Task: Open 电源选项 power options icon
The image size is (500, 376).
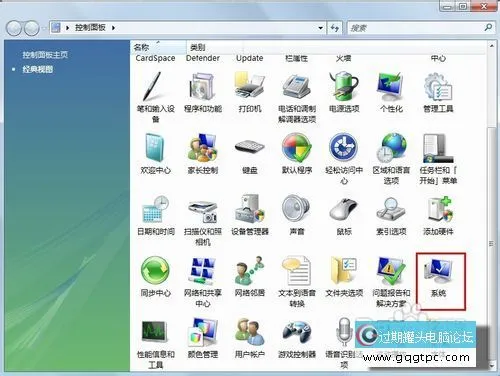Action: (x=344, y=86)
